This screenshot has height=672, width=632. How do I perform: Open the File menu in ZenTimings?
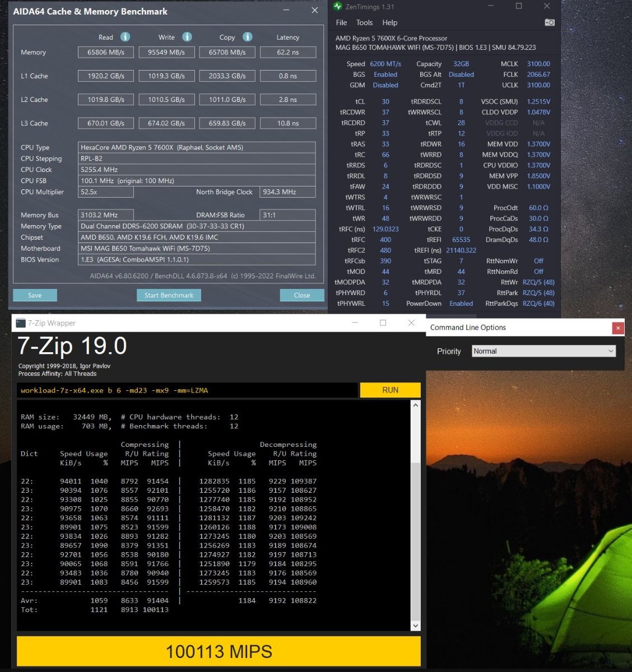coord(341,22)
